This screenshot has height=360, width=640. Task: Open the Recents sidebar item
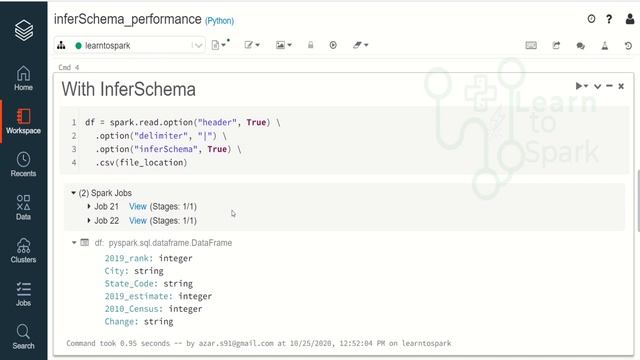23,164
